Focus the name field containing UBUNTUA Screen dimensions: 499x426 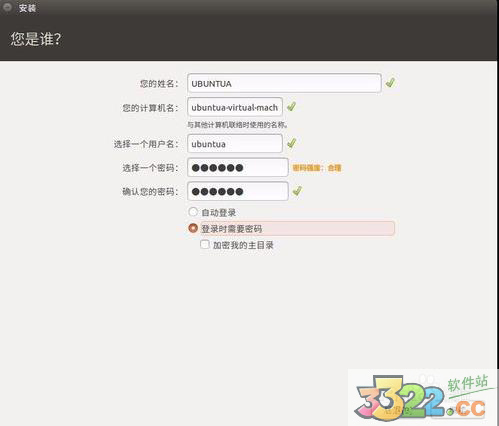point(284,83)
